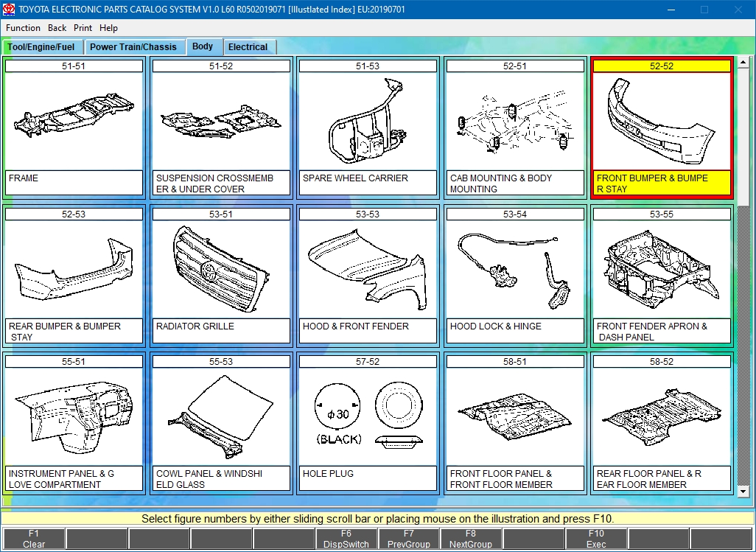The image size is (756, 552).
Task: Click the figure number label 58-51
Action: click(515, 362)
